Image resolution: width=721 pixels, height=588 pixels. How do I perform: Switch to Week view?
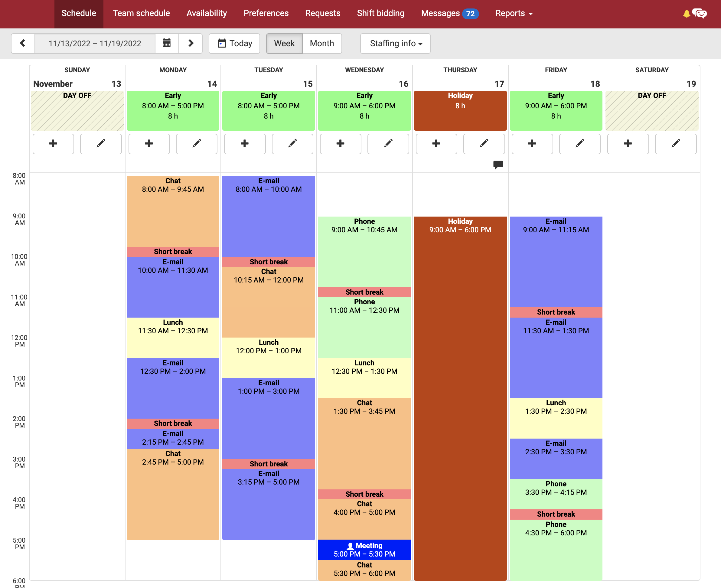284,43
